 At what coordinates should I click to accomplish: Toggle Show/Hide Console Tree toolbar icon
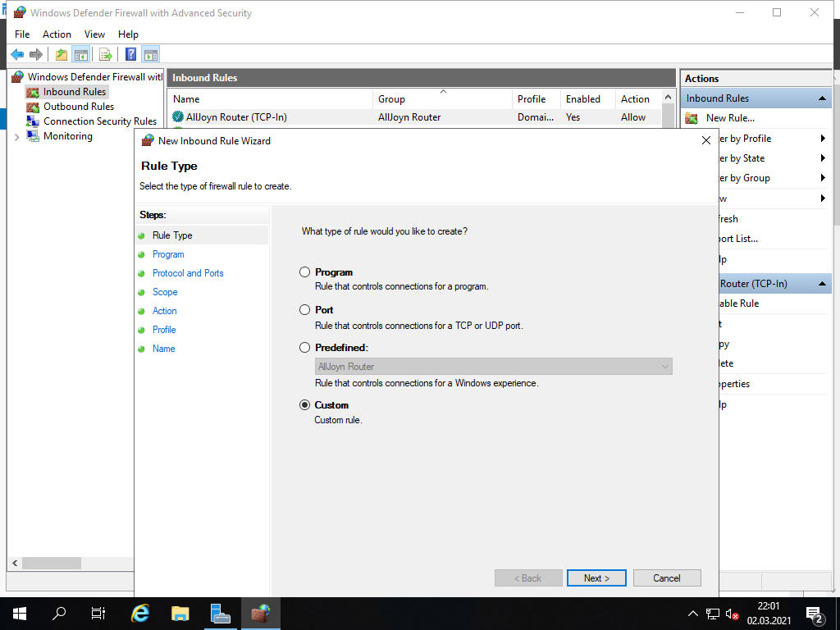(80, 55)
